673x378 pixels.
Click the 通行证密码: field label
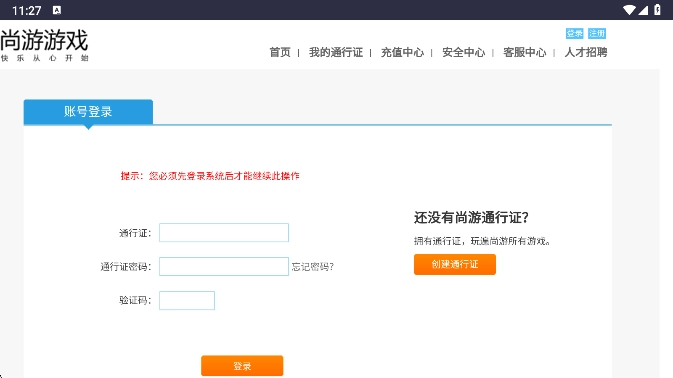(126, 267)
